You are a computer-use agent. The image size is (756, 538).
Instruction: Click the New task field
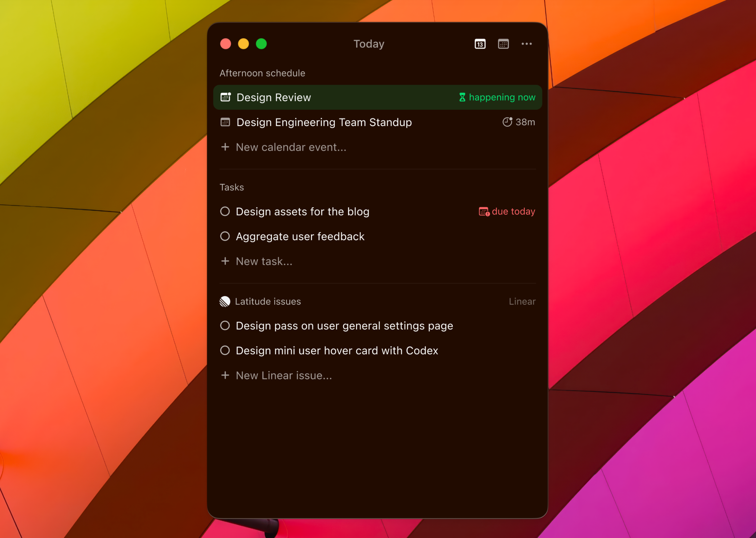(378, 261)
